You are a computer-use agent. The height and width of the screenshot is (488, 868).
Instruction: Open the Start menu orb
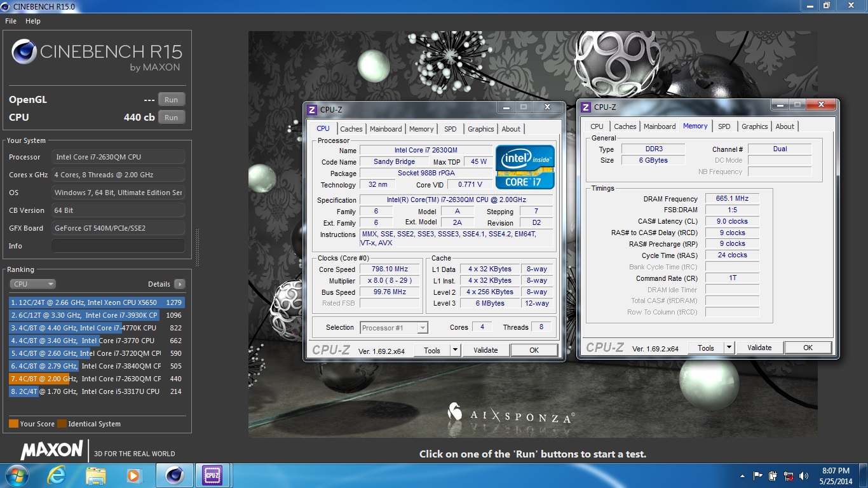[x=17, y=475]
